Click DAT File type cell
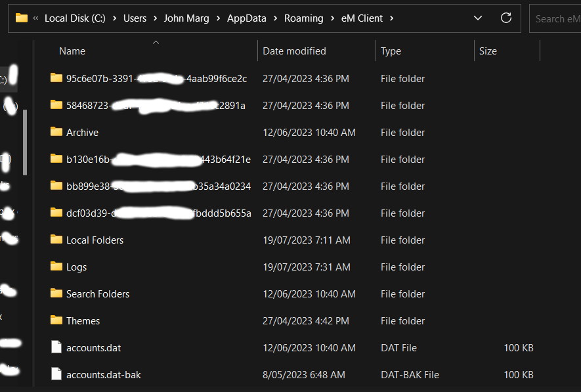This screenshot has height=392, width=581. click(x=398, y=348)
